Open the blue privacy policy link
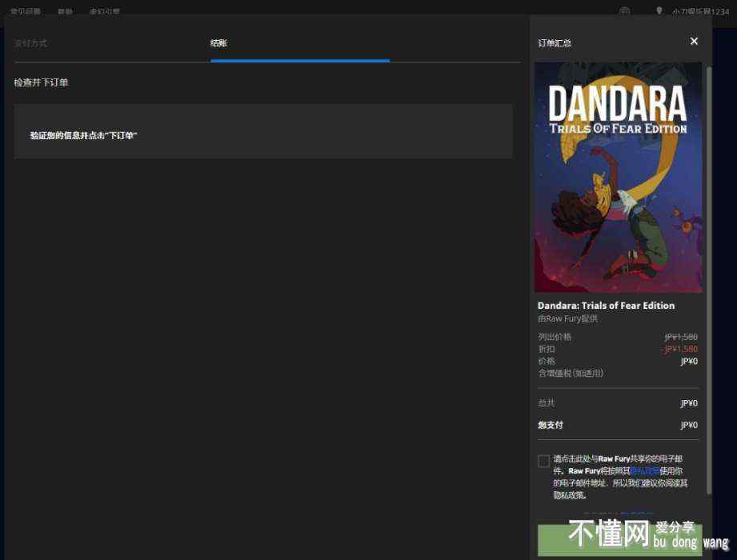The width and height of the screenshot is (737, 560). (x=644, y=470)
